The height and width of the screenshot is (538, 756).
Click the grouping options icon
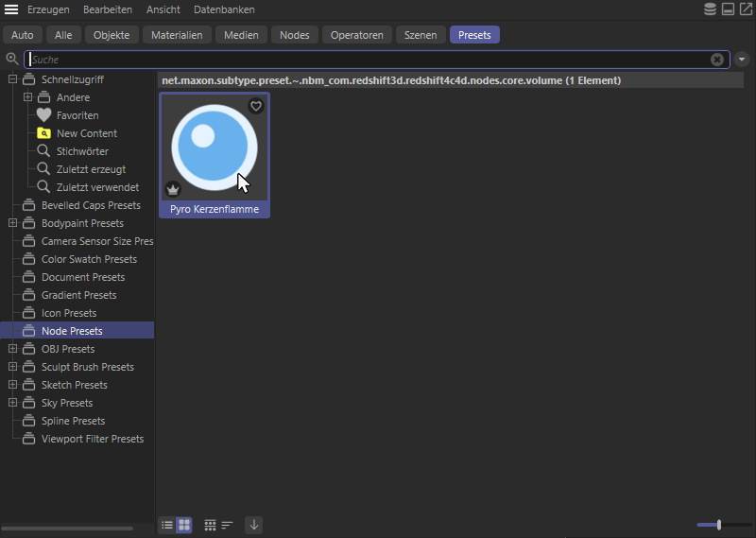click(x=210, y=525)
